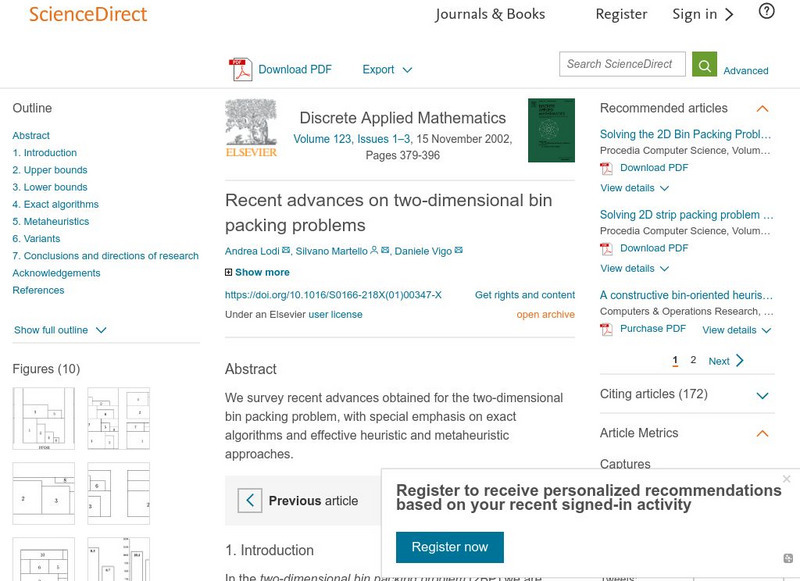The width and height of the screenshot is (800, 581).
Task: Click PDF icon under Solving the 2D Bin Packing
Action: 606,168
